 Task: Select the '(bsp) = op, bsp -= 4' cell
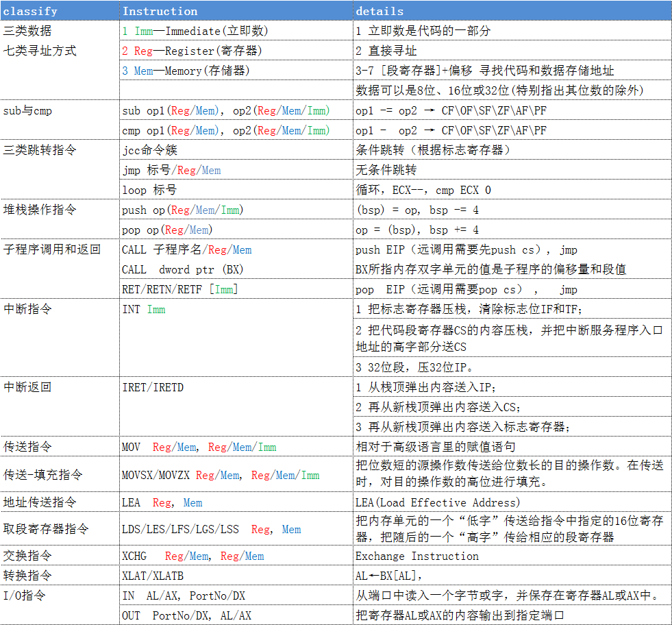[x=512, y=209]
